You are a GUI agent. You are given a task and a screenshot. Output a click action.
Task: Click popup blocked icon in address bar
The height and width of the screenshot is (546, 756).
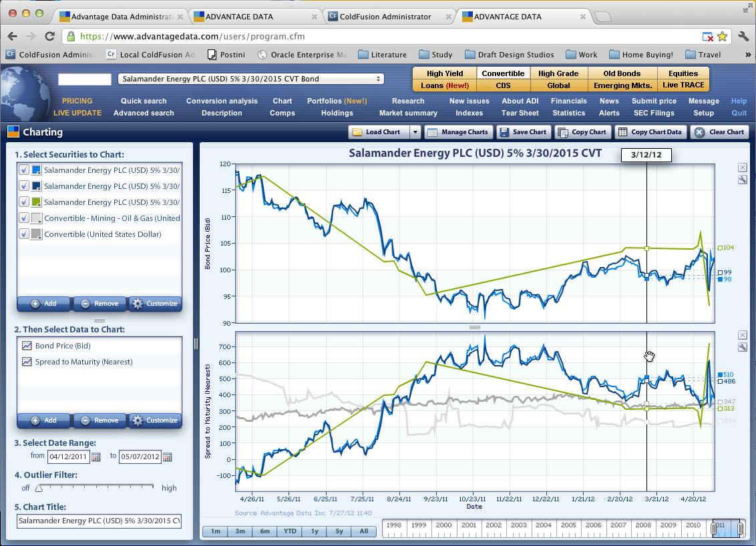point(707,37)
